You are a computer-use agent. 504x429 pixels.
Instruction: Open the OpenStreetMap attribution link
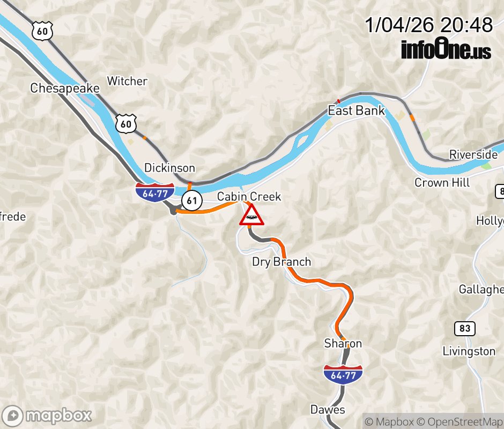[x=460, y=421]
